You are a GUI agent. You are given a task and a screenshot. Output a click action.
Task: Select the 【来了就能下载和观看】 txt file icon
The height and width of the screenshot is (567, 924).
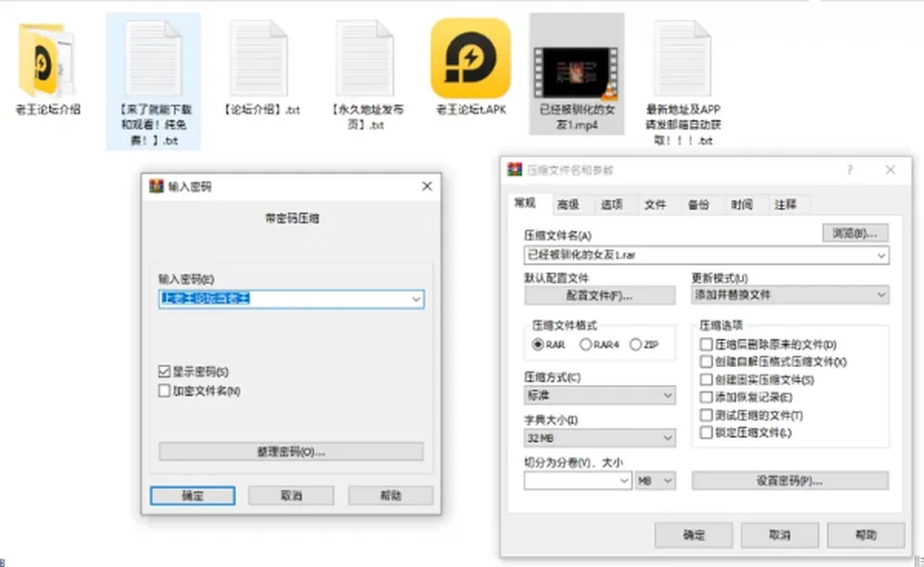click(x=153, y=59)
